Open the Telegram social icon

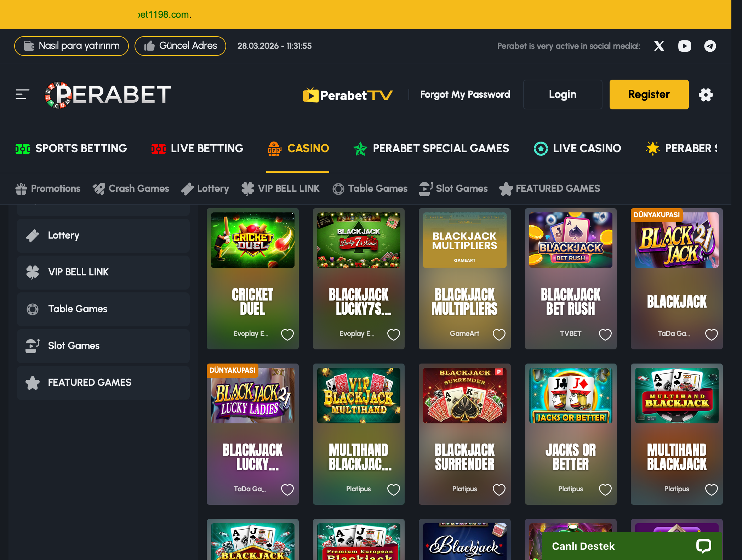pos(710,46)
